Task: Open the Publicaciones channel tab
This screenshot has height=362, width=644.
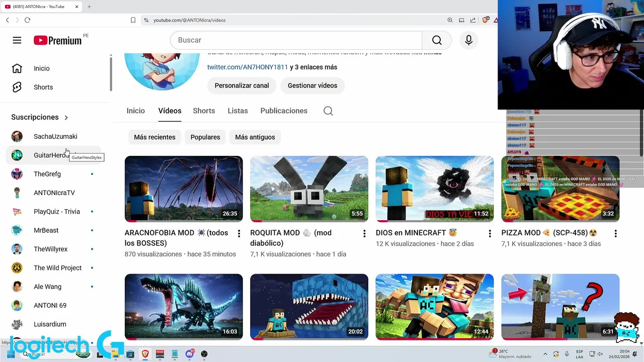Action: [284, 111]
